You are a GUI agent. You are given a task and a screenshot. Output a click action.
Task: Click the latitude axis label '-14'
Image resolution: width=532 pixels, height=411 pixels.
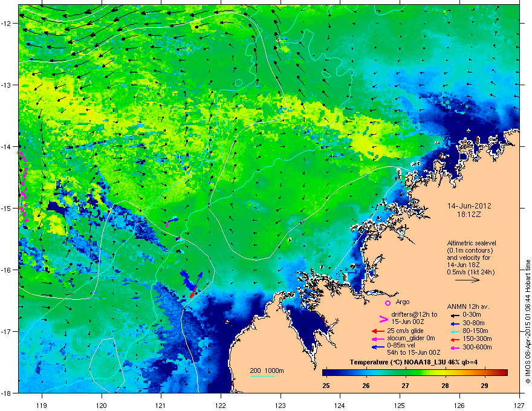6,146
